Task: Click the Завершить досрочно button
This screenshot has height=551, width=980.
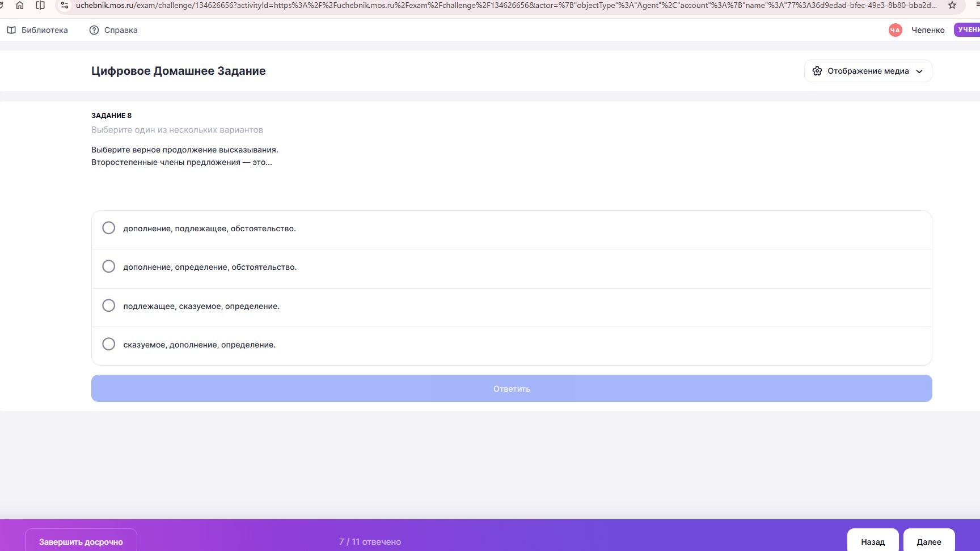Action: point(81,541)
